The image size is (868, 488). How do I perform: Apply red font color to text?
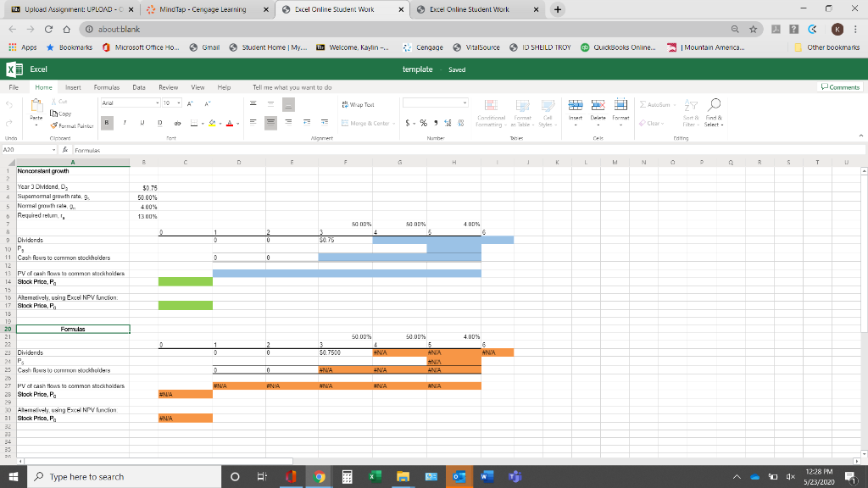230,123
